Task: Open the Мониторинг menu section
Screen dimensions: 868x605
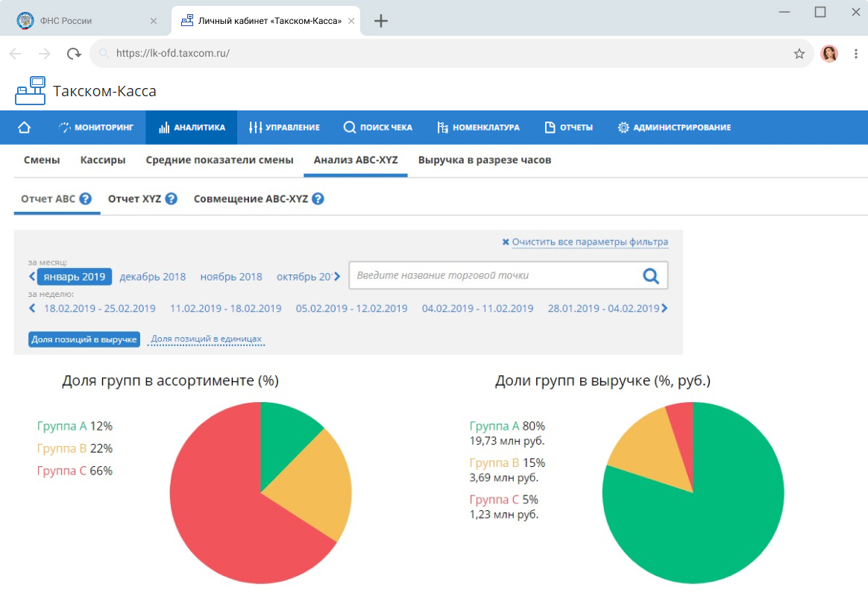Action: coord(96,128)
